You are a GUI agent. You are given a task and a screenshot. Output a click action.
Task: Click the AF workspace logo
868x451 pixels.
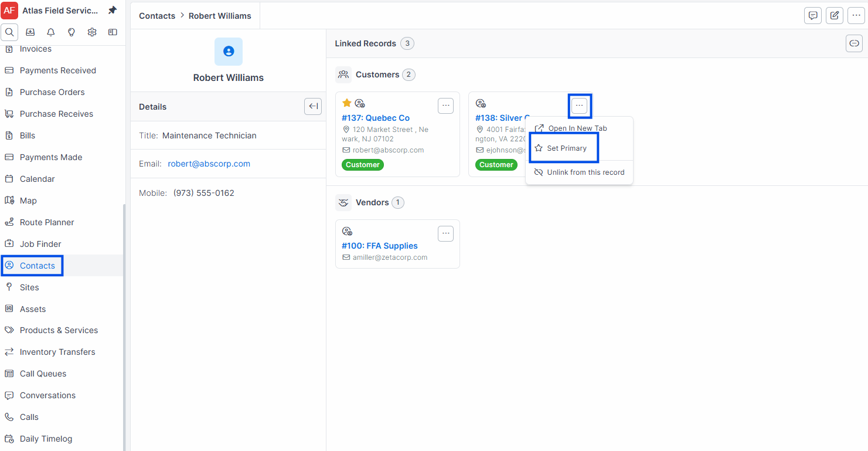[x=9, y=11]
